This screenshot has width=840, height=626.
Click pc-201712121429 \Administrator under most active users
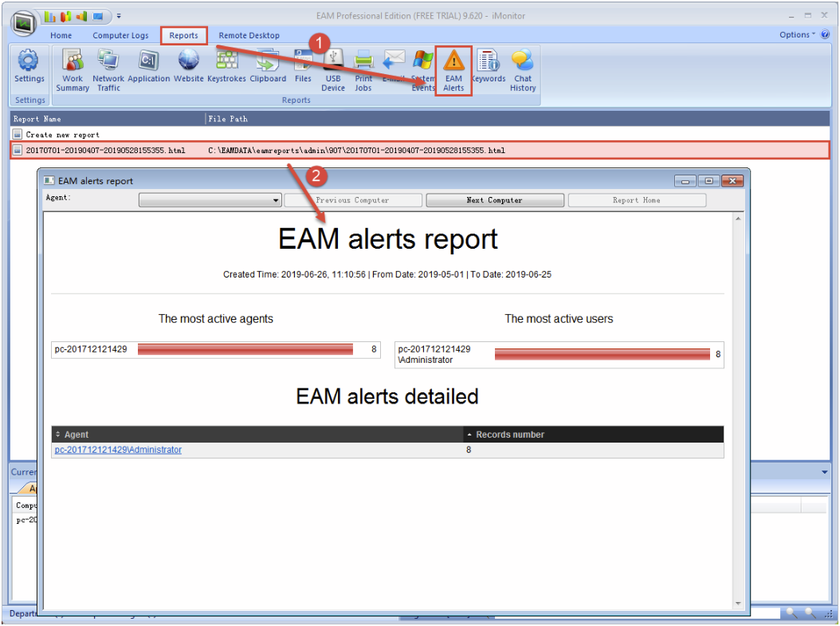click(434, 355)
